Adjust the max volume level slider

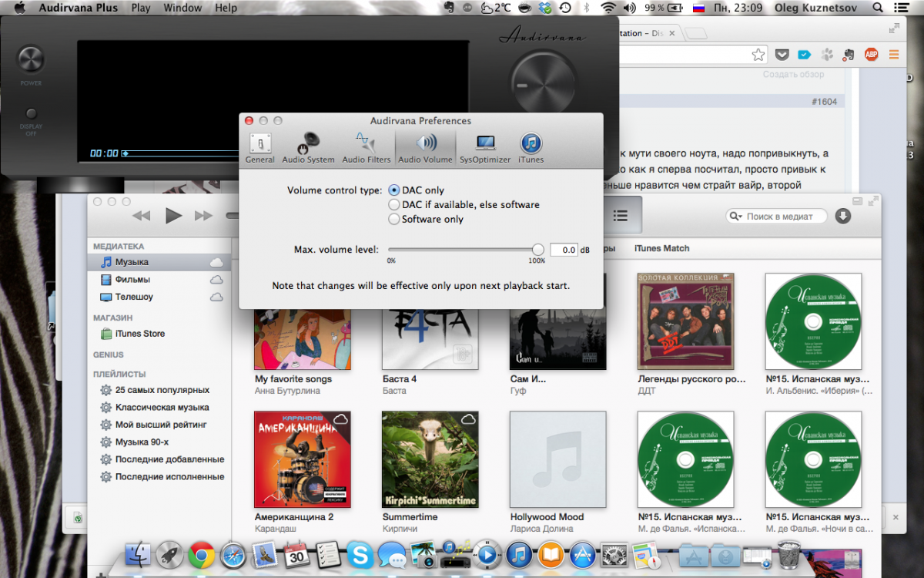coord(537,250)
